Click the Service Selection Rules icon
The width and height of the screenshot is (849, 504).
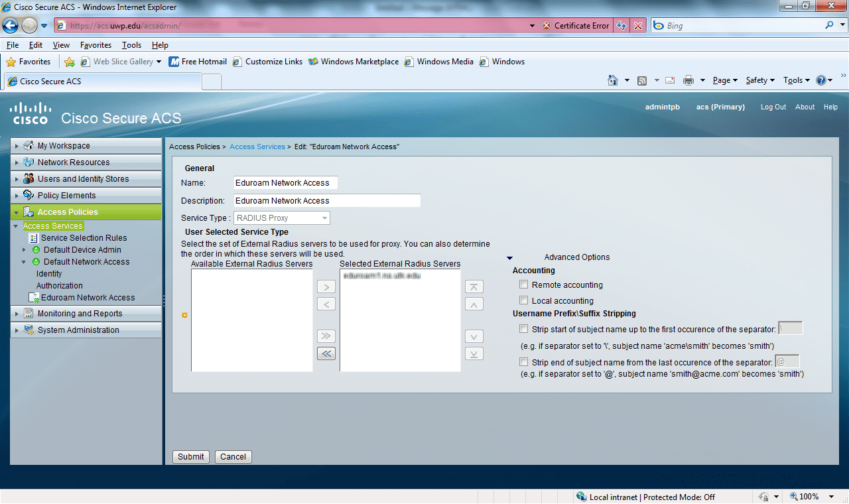[x=33, y=238]
